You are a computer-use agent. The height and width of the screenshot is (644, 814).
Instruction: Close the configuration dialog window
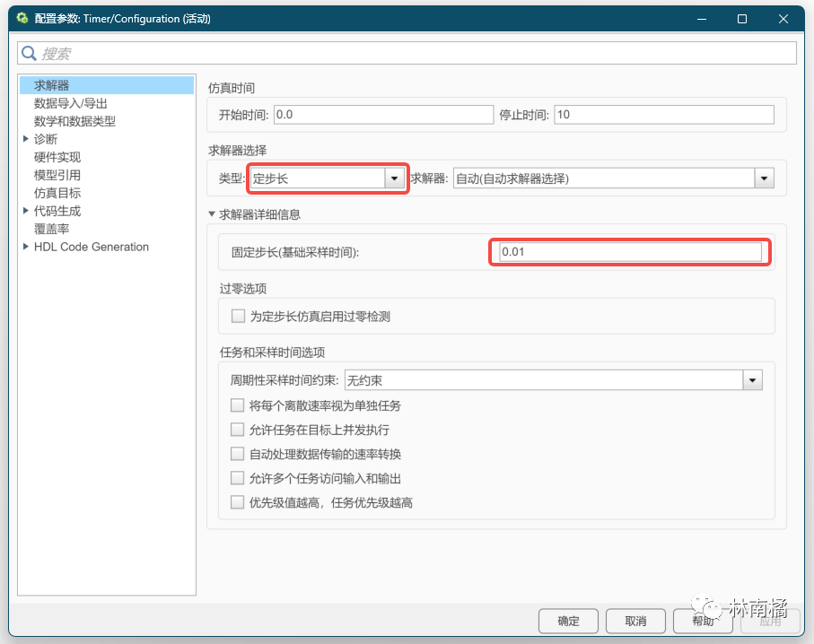click(783, 19)
